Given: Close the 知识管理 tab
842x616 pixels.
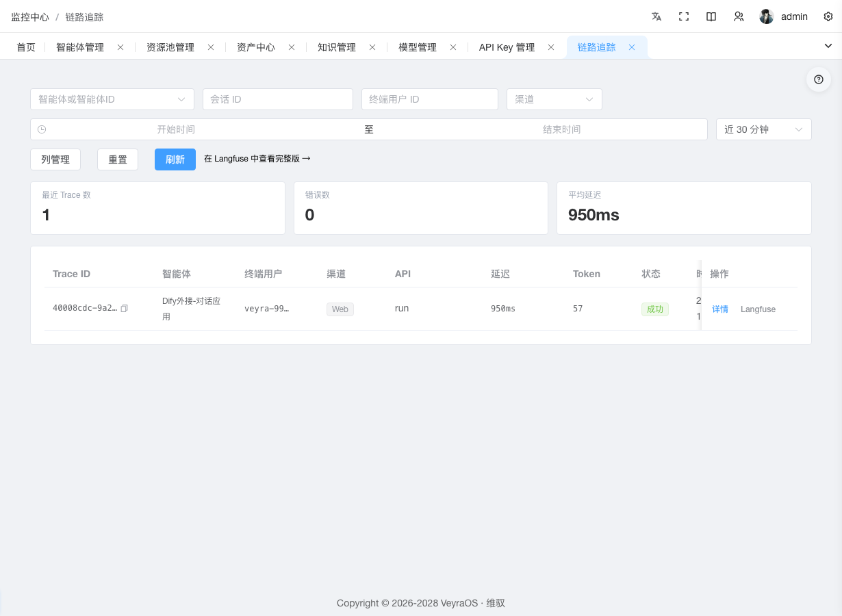Looking at the screenshot, I should 372,47.
